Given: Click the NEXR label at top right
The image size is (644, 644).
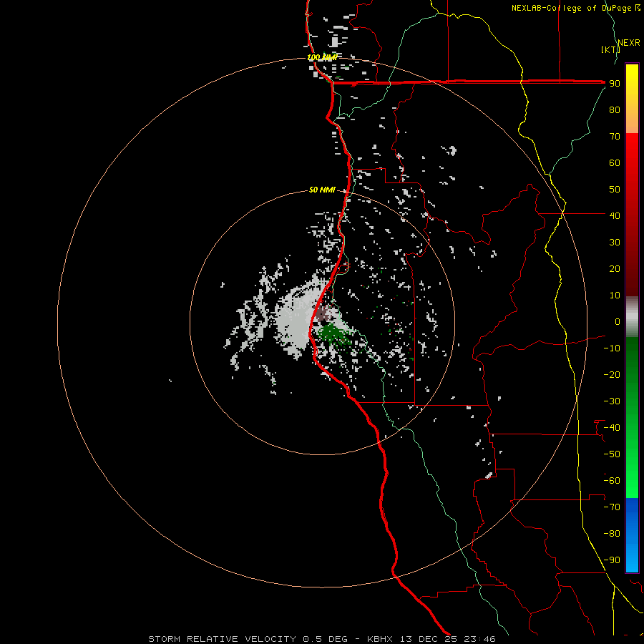Looking at the screenshot, I should point(629,43).
